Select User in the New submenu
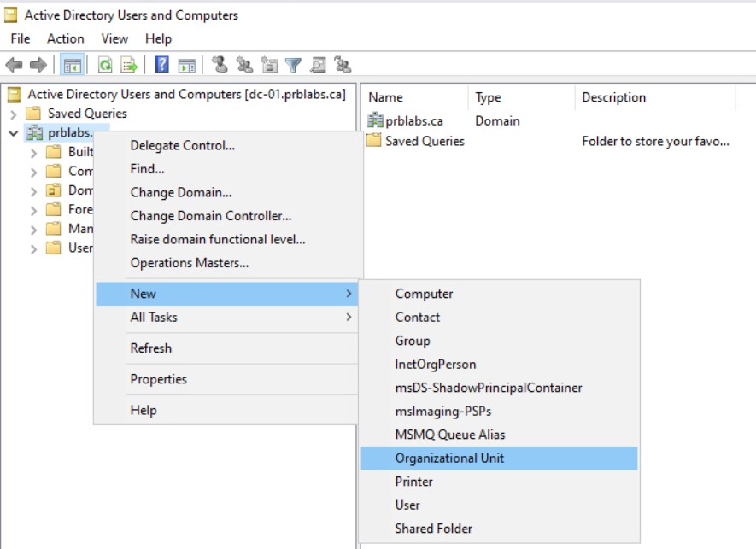Image resolution: width=756 pixels, height=549 pixels. point(407,505)
